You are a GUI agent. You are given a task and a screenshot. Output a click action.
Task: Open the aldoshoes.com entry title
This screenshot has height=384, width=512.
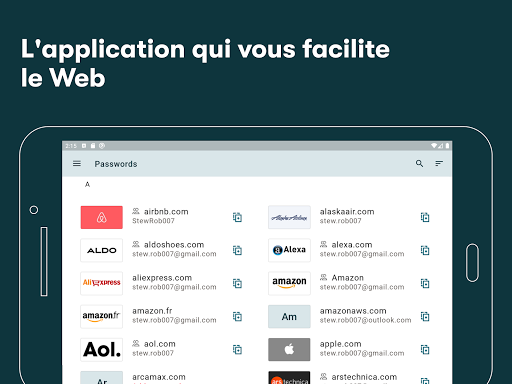[174, 245]
